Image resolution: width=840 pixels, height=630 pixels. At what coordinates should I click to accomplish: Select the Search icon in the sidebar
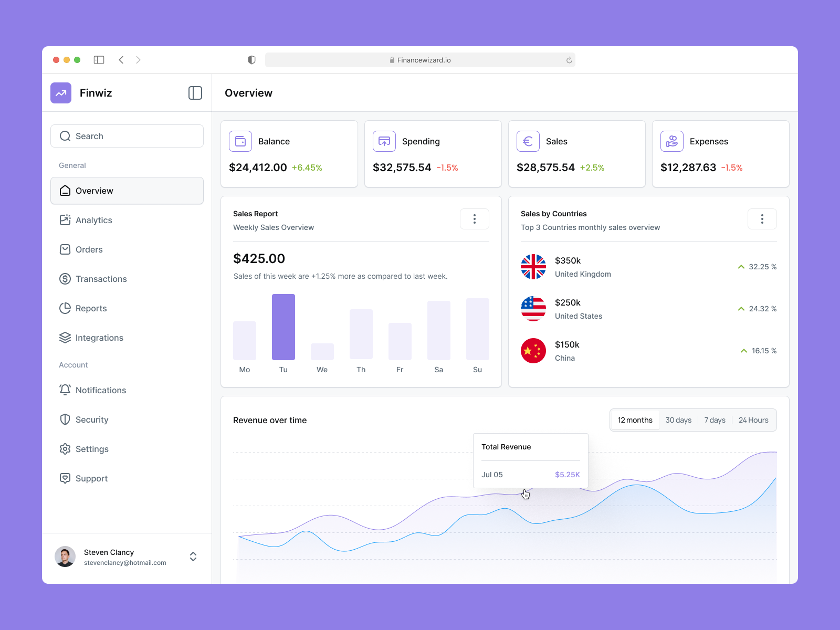point(65,136)
